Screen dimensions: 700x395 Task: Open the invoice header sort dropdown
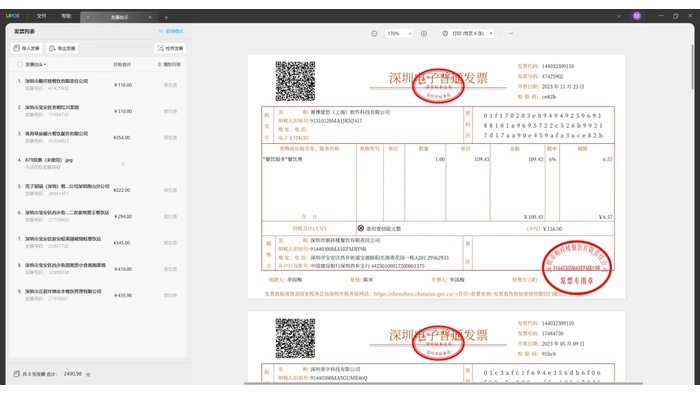tap(35, 64)
